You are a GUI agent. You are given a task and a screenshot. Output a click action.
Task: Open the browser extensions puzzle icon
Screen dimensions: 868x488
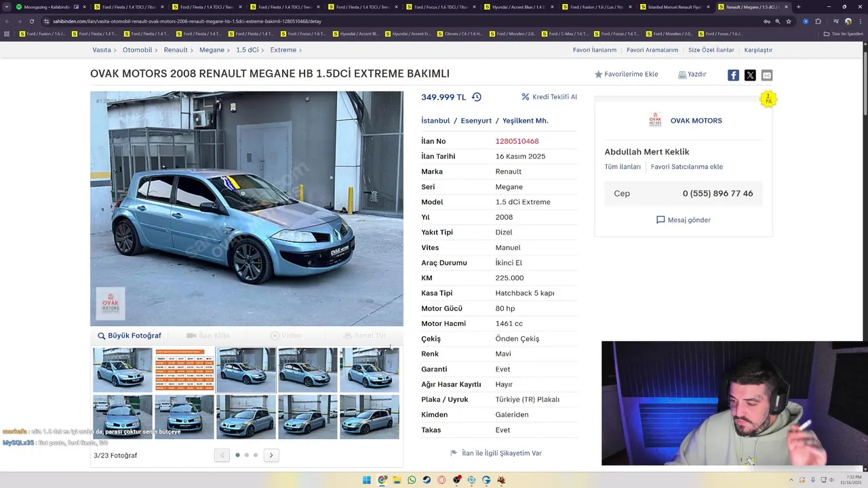pyautogui.click(x=818, y=21)
